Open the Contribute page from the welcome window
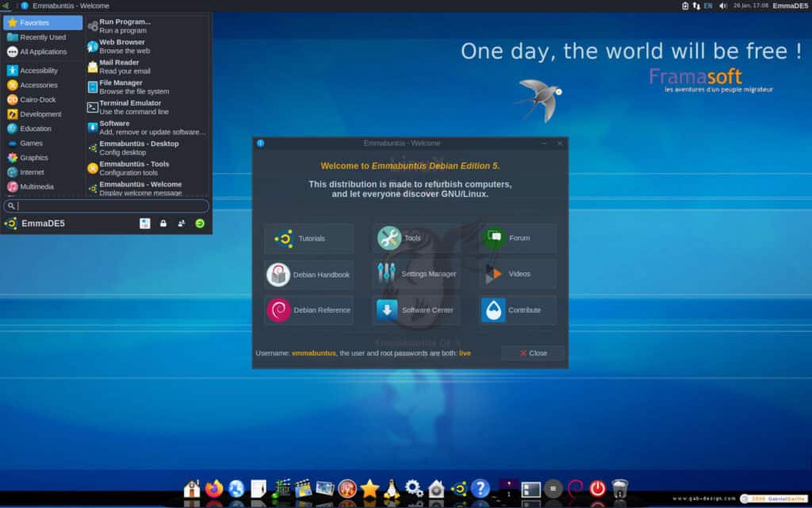812x508 pixels. (x=516, y=310)
